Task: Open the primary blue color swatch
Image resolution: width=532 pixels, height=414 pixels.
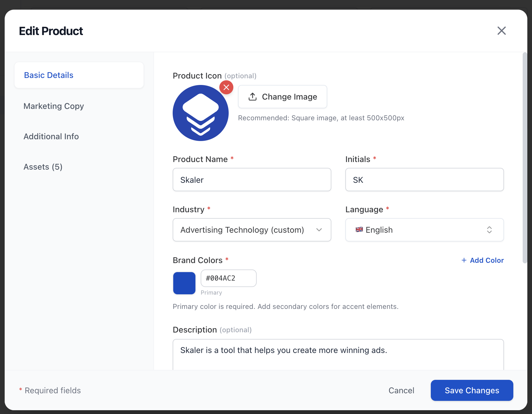Action: [184, 283]
